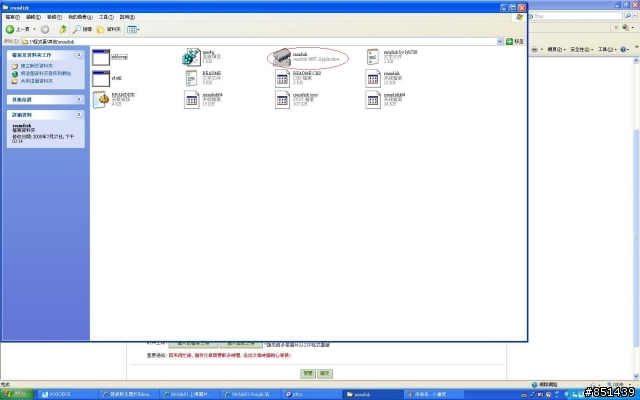Open the 工具(T) Tools menu in Explorer
Screen dimensions: 640x400
click(106, 17)
